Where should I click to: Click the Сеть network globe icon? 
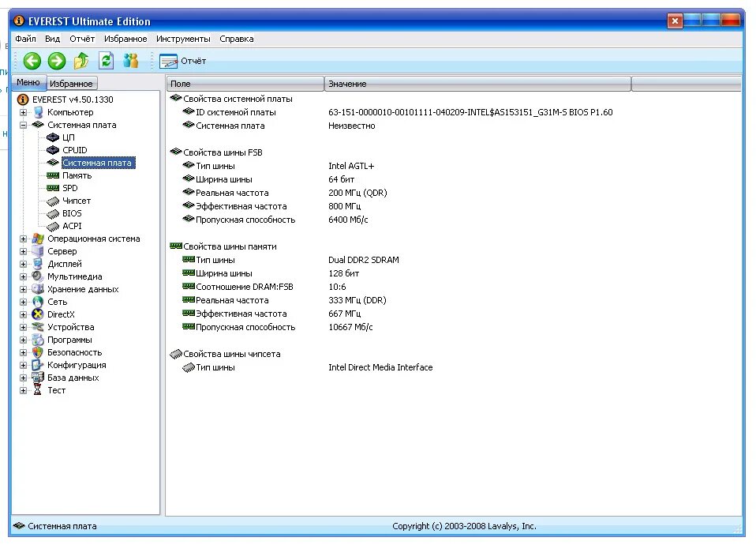(x=38, y=302)
